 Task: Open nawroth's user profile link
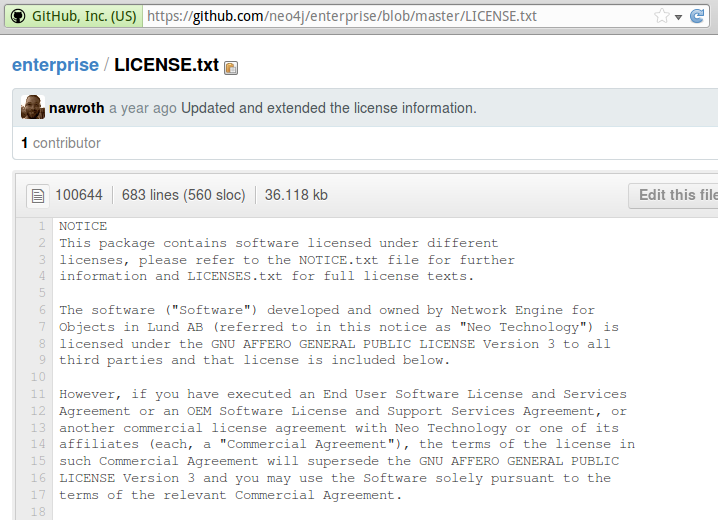click(x=76, y=108)
